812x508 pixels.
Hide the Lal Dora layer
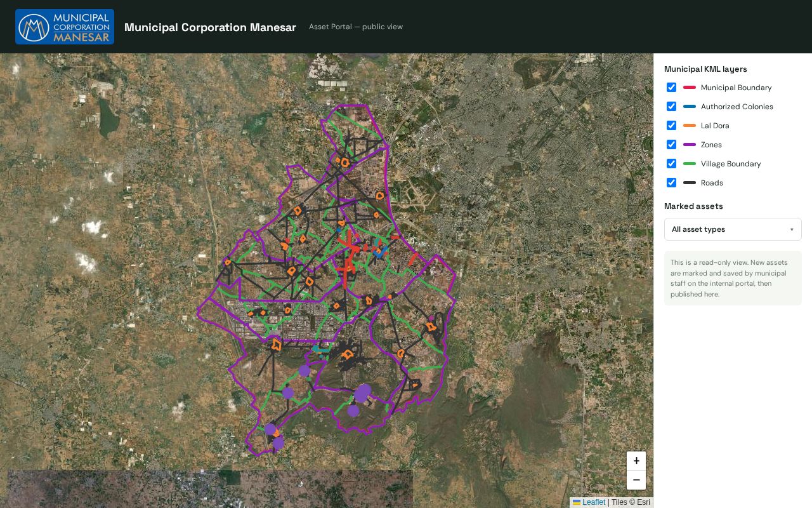[671, 126]
